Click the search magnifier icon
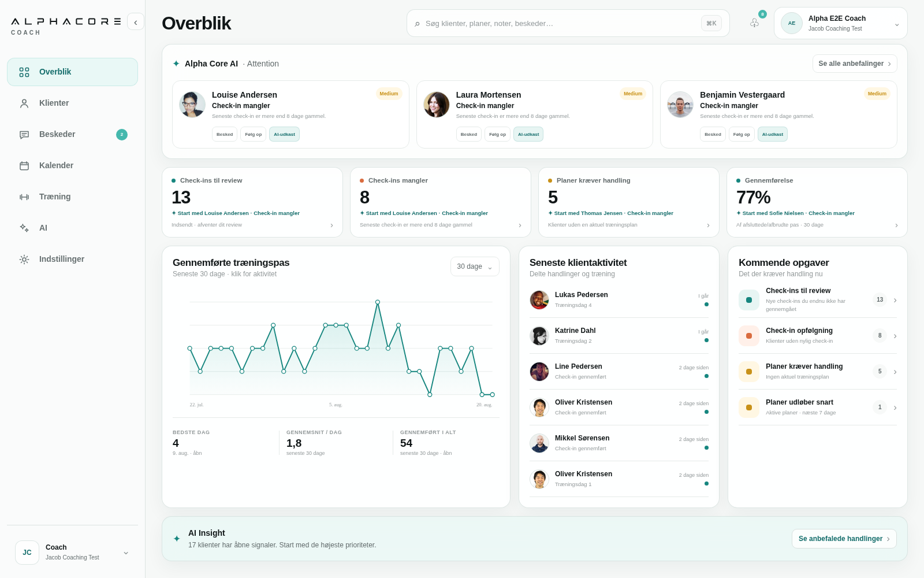 [x=417, y=24]
